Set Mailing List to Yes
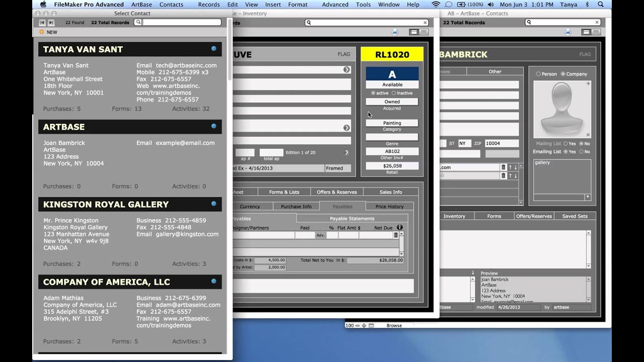 pos(566,144)
